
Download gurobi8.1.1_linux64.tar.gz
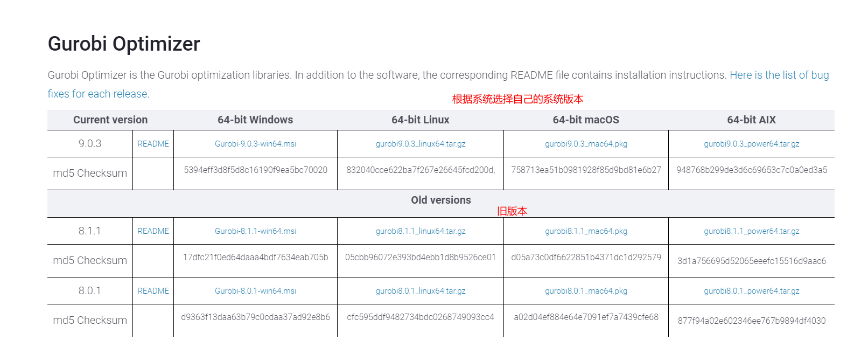(x=421, y=231)
